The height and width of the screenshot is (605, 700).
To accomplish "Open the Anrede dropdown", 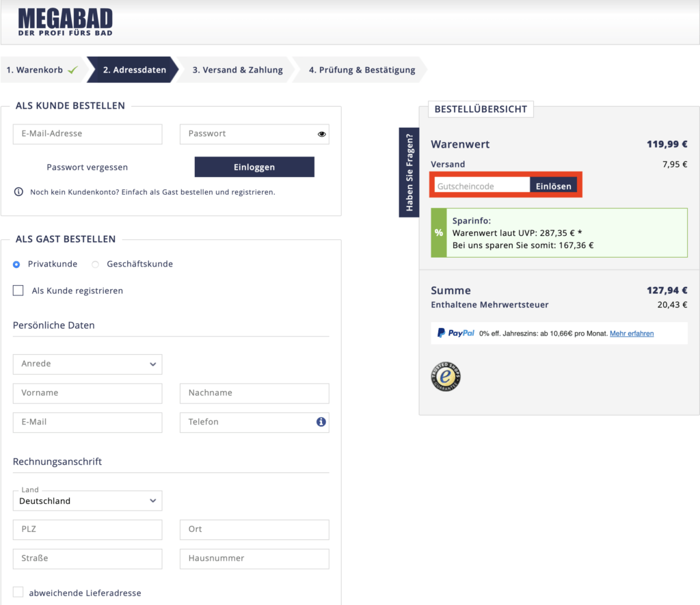I will (87, 364).
